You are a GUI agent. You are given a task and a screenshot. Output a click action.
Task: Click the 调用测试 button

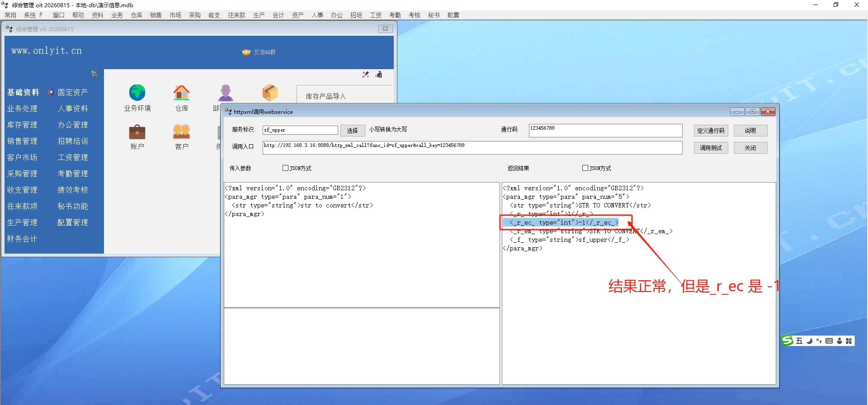click(711, 148)
